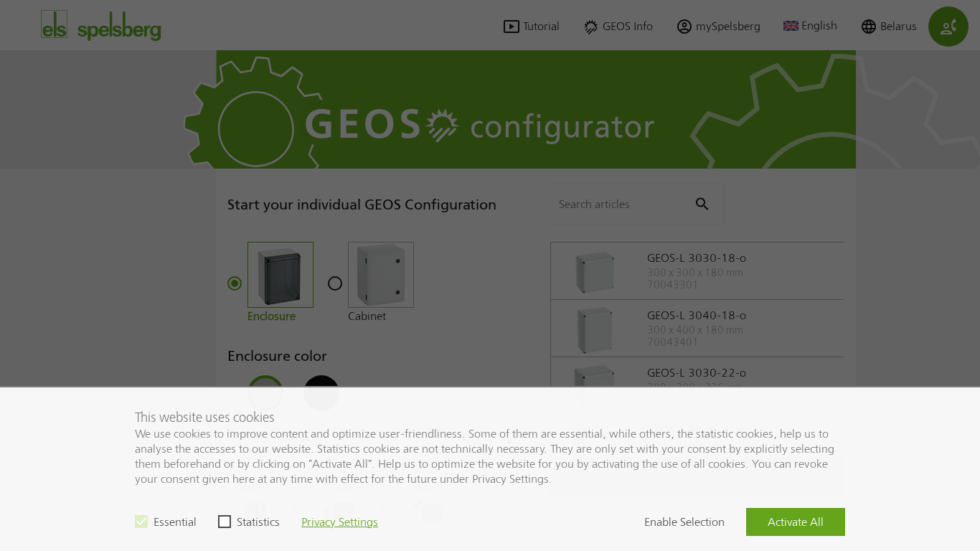980x551 pixels.
Task: Click the green contact support icon
Action: click(948, 27)
